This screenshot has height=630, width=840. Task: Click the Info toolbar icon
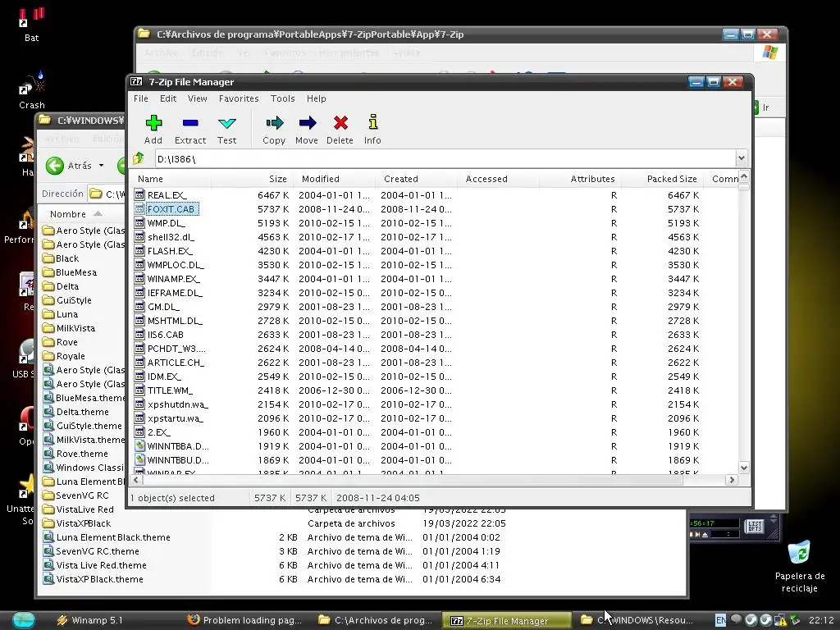click(373, 123)
